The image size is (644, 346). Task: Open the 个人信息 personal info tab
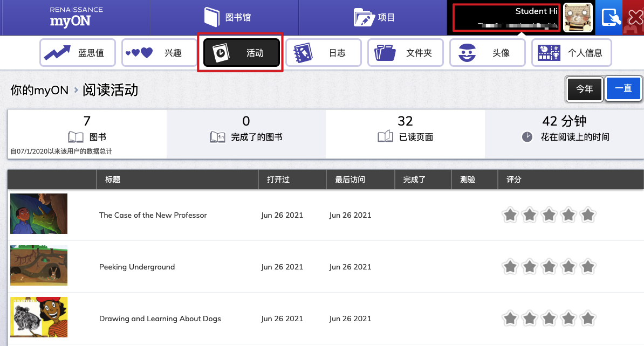click(x=572, y=52)
